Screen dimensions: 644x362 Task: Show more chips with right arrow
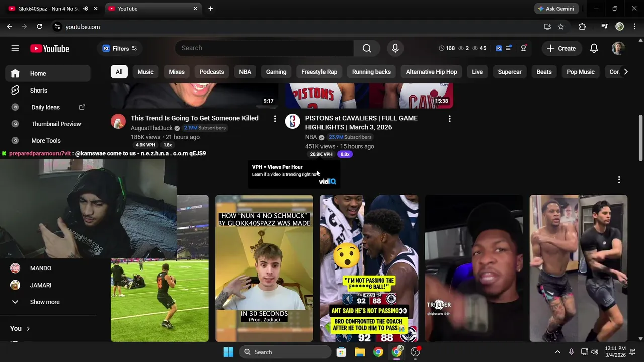(625, 72)
